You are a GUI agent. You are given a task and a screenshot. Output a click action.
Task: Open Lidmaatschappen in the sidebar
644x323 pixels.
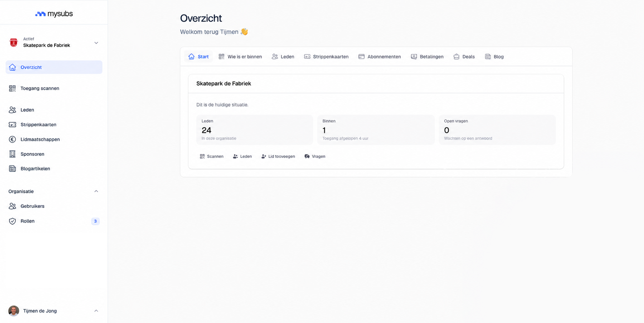(x=54, y=139)
